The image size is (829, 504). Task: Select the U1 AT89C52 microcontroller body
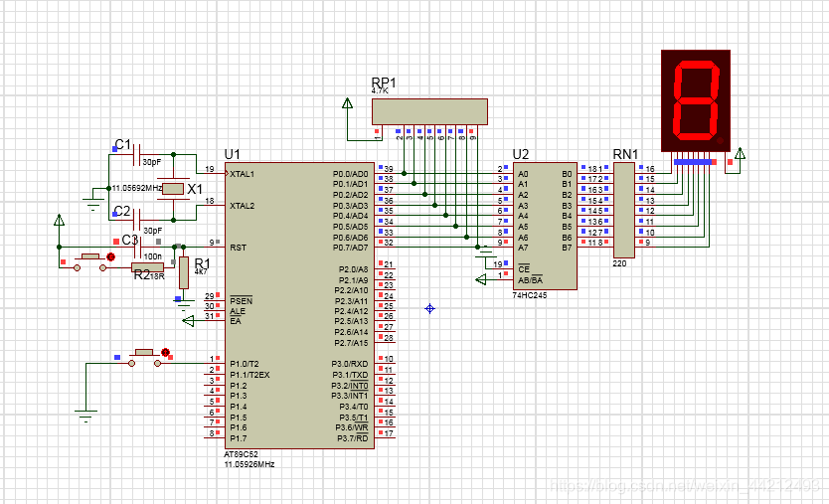pos(298,308)
